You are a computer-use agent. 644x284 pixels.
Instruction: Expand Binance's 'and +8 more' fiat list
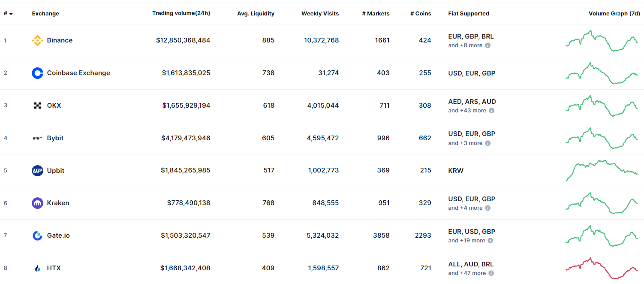tap(465, 45)
